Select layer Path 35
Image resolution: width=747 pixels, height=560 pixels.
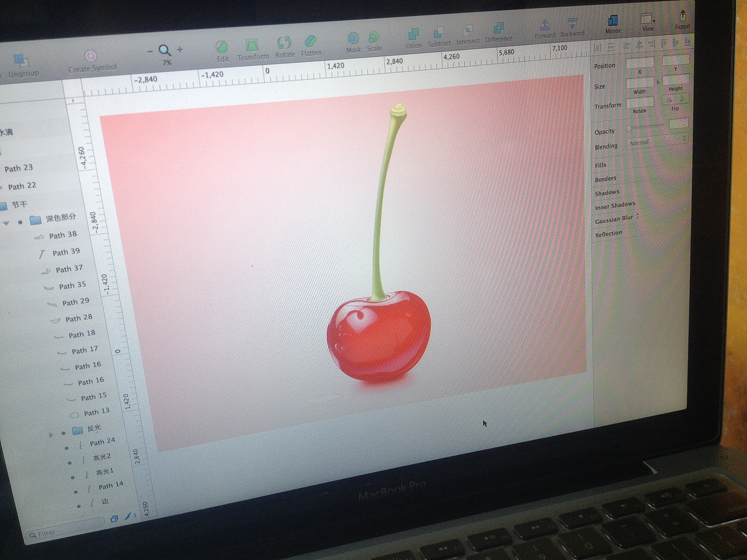(72, 285)
